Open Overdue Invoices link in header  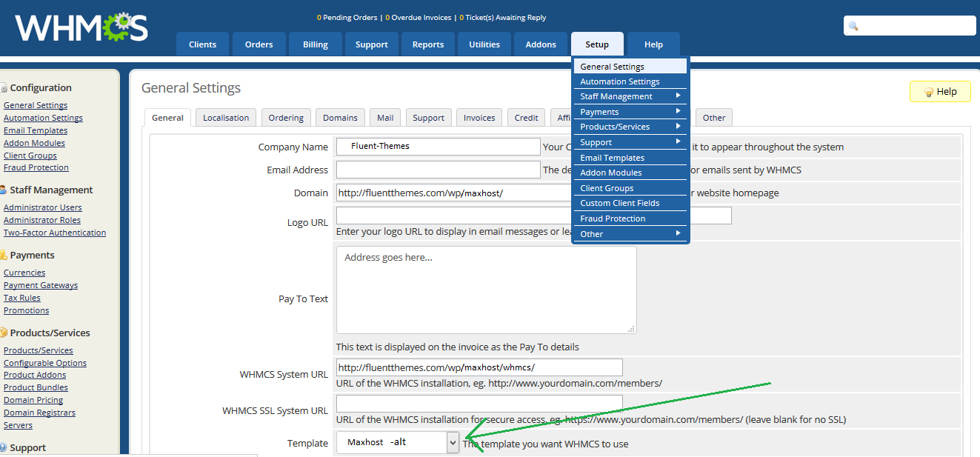[418, 17]
